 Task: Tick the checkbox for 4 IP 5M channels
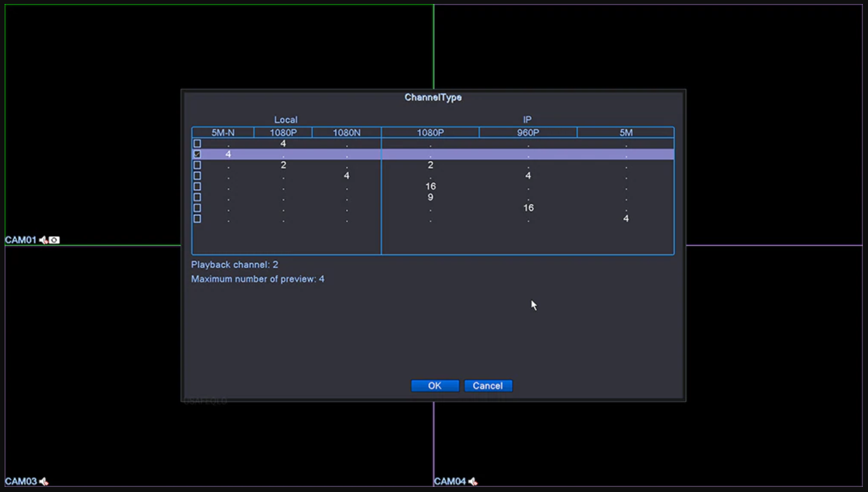tap(197, 219)
